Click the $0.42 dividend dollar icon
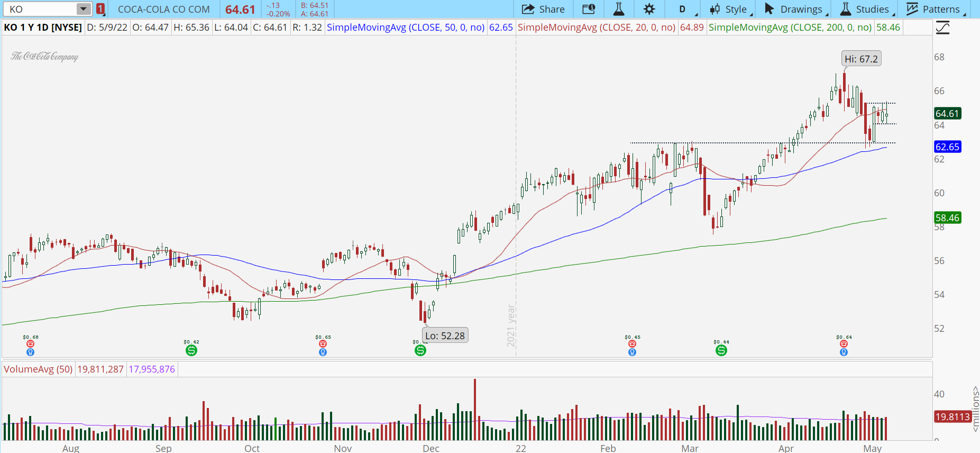 [x=191, y=350]
